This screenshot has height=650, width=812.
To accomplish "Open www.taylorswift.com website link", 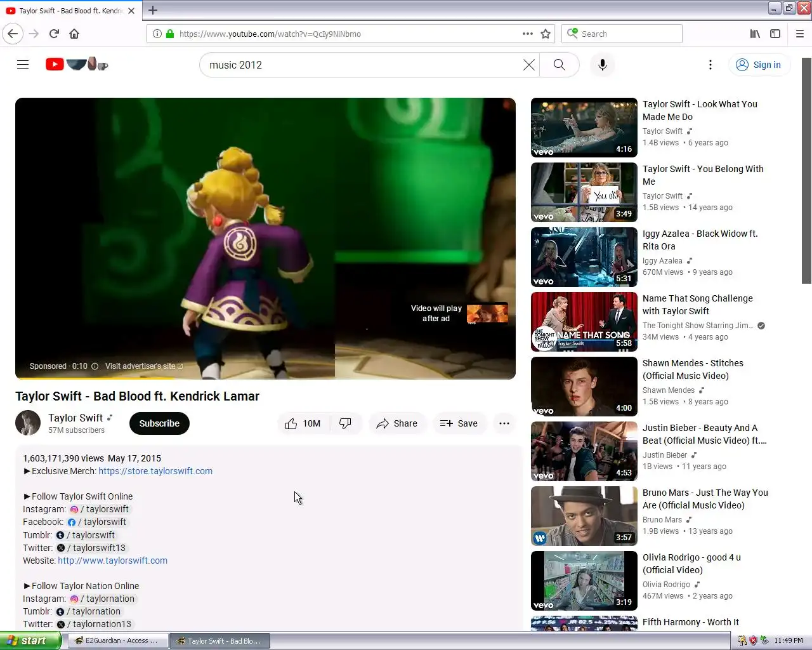I will click(112, 560).
